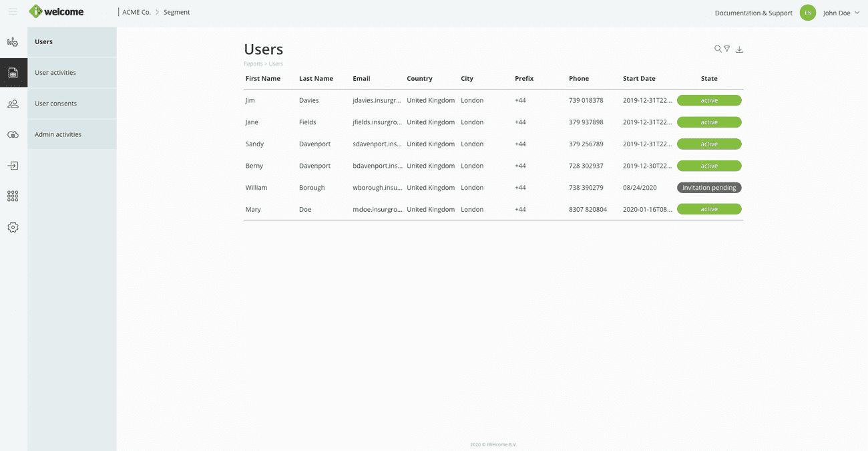Open the analytics dashboard sidebar icon
The height and width of the screenshot is (451, 868).
13,42
